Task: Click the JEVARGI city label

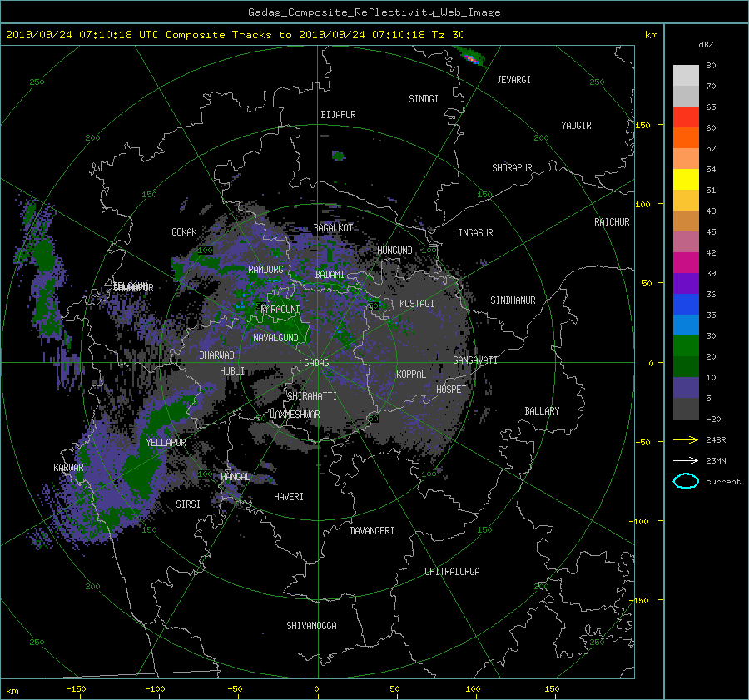Action: point(513,80)
